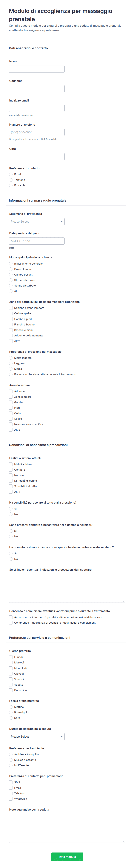The width and height of the screenshot is (133, 868).
Task: Check Collo e spalle body zone
Action: pyautogui.click(x=11, y=313)
